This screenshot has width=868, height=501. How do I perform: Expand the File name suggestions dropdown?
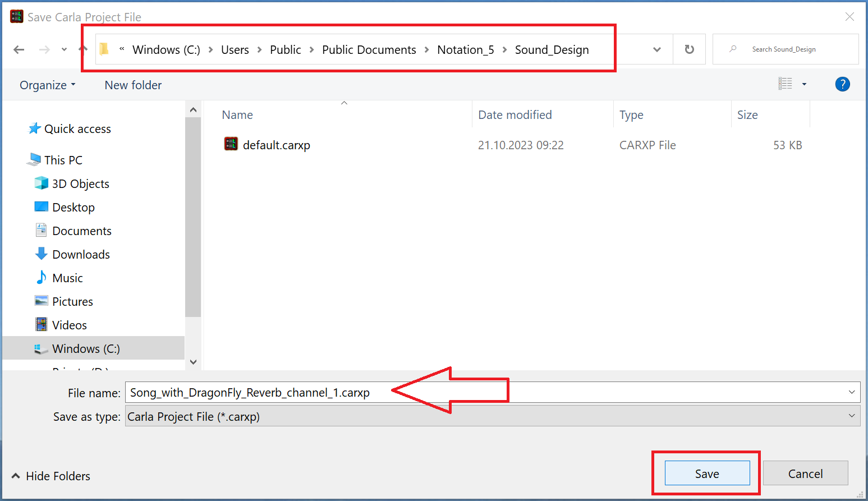851,392
